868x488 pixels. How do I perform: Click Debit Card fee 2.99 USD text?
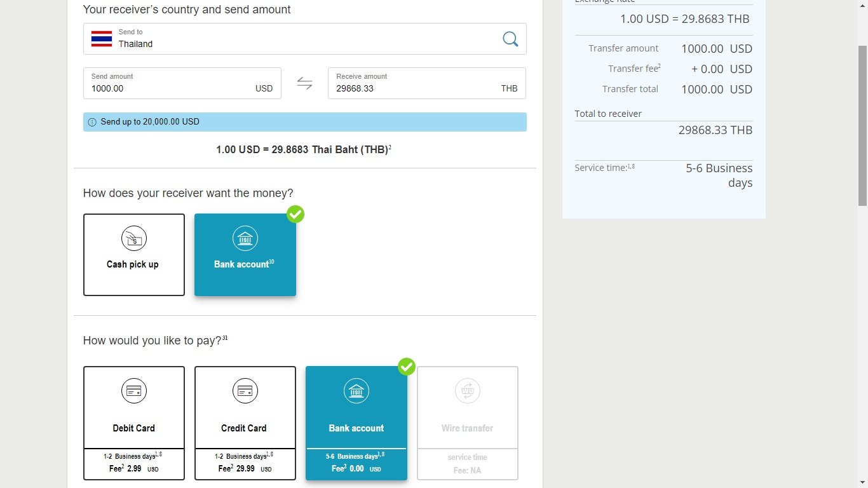click(134, 468)
